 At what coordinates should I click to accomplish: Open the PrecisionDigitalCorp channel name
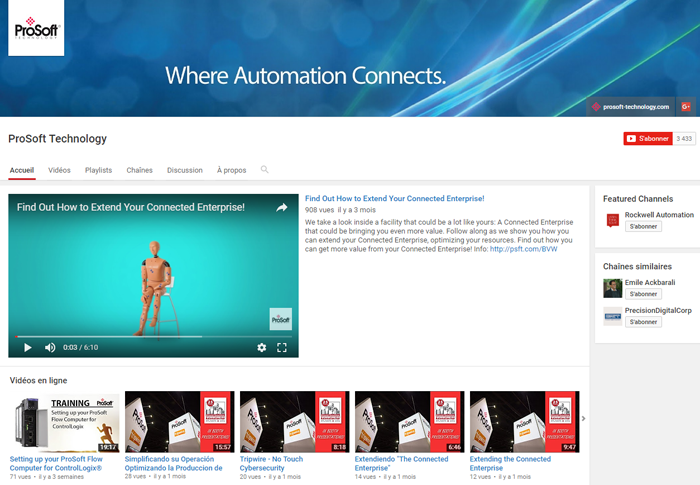click(658, 310)
